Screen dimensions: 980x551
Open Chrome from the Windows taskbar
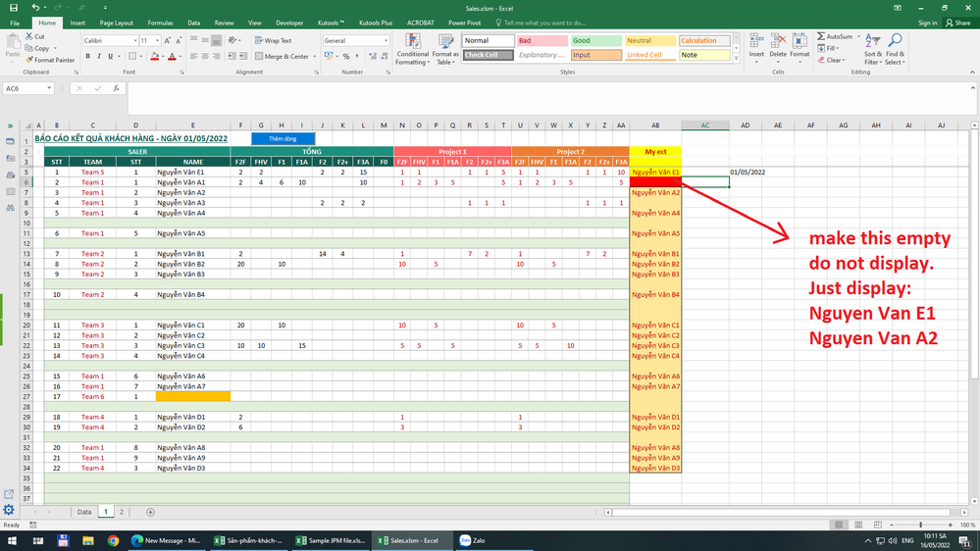point(113,540)
